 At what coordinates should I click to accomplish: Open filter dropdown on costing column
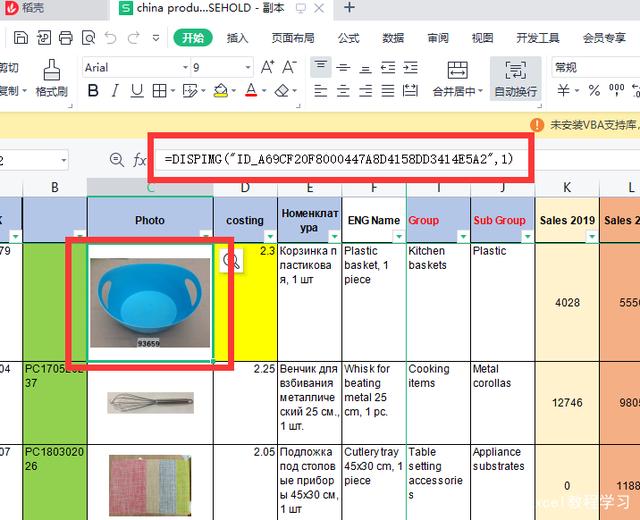click(270, 236)
